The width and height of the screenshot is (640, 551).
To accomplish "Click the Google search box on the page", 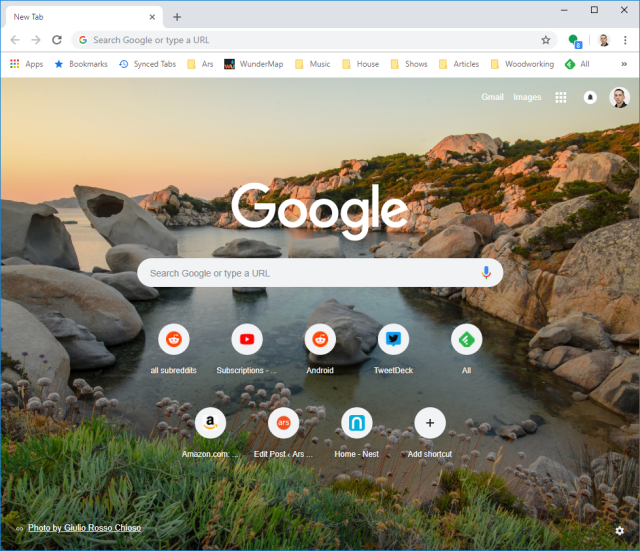I will click(x=310, y=273).
